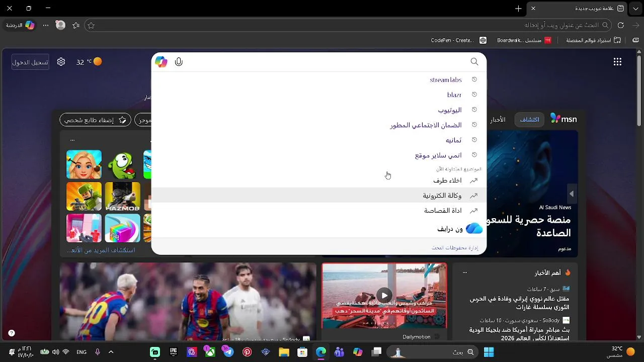Open the apps grid launcher icon
This screenshot has height=362, width=644.
click(x=617, y=62)
